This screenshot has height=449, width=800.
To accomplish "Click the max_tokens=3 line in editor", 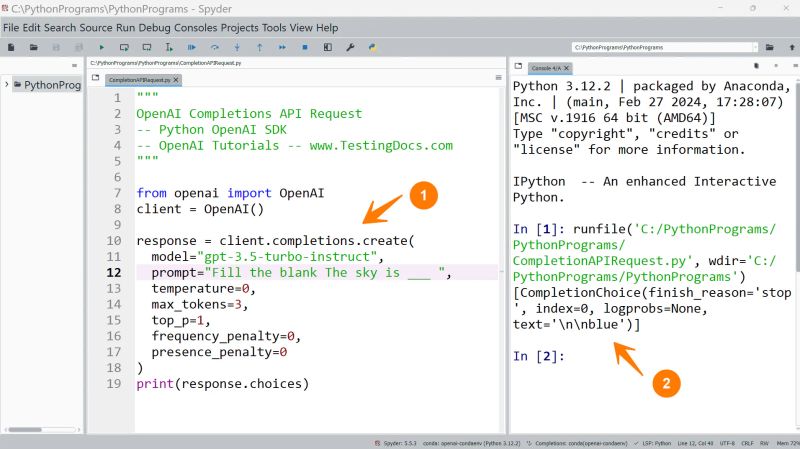I will [199, 305].
